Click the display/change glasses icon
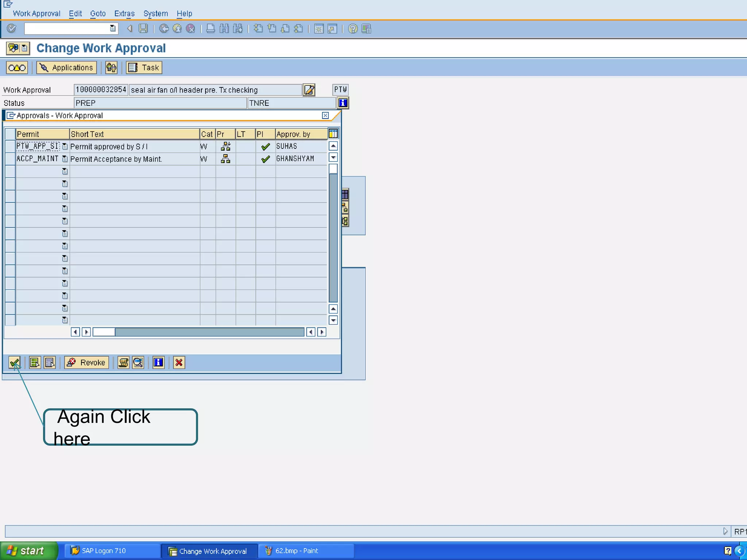 pyautogui.click(x=17, y=68)
